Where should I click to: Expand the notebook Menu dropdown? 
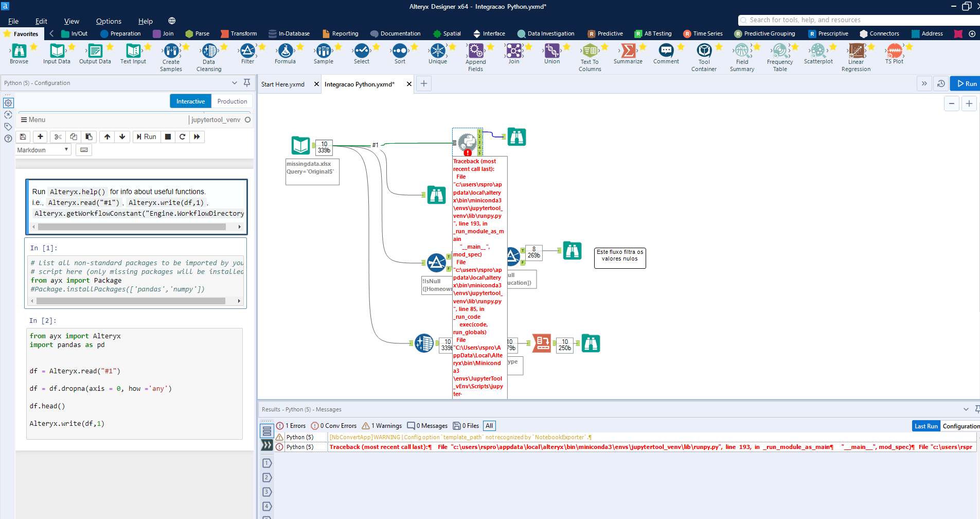pos(33,119)
